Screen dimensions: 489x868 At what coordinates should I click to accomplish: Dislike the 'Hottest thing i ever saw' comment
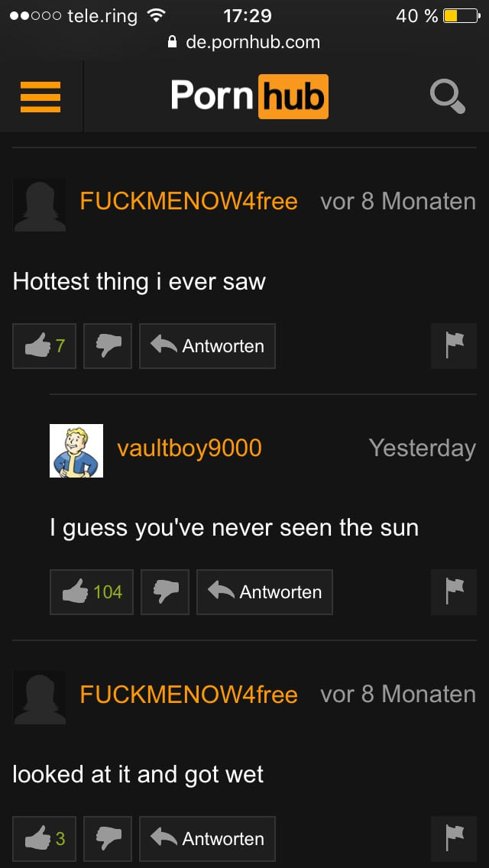pyautogui.click(x=108, y=346)
